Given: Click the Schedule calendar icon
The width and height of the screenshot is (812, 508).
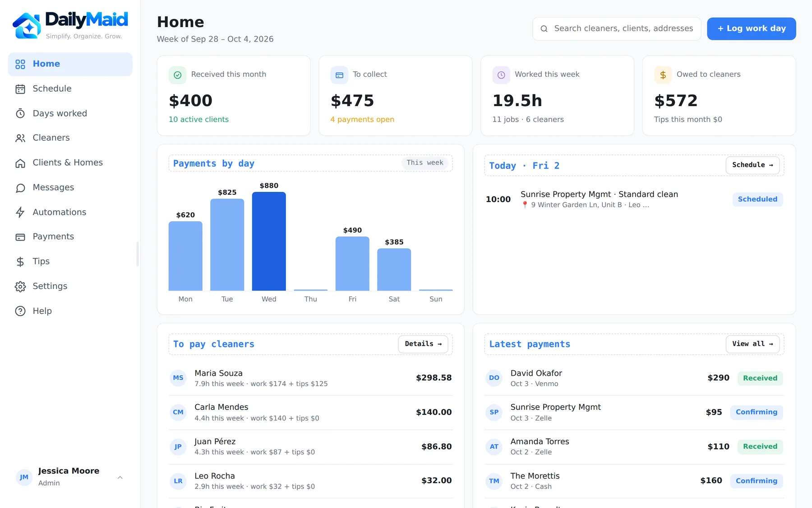Looking at the screenshot, I should coord(20,89).
